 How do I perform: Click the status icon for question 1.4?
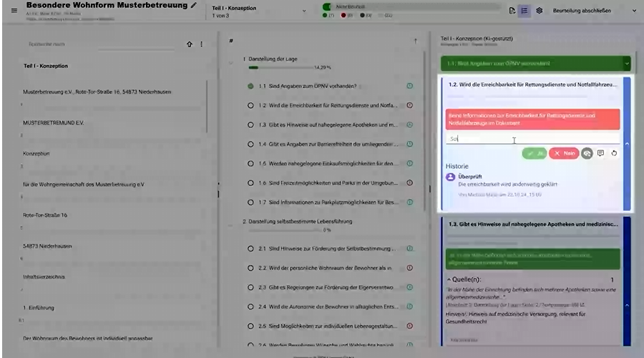(409, 144)
